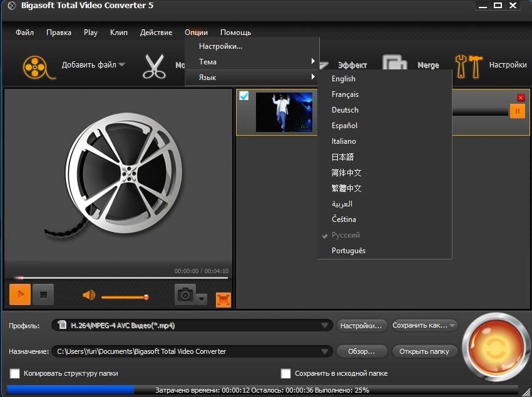This screenshot has width=532, height=397.
Task: Click the scissors trim icon
Action: coord(155,66)
